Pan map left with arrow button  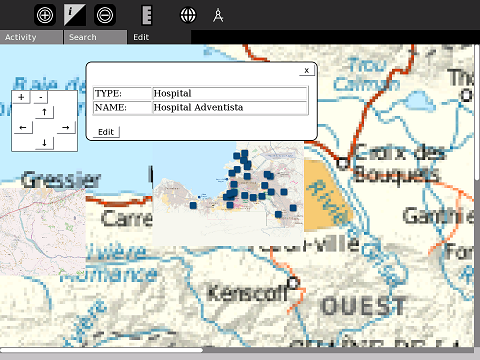pos(23,128)
